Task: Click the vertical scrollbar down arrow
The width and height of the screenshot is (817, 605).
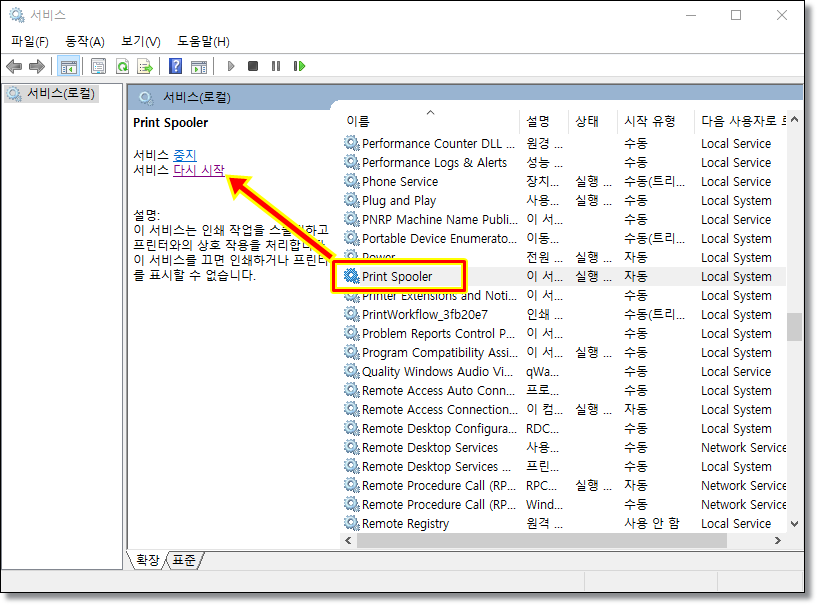Action: pos(795,524)
